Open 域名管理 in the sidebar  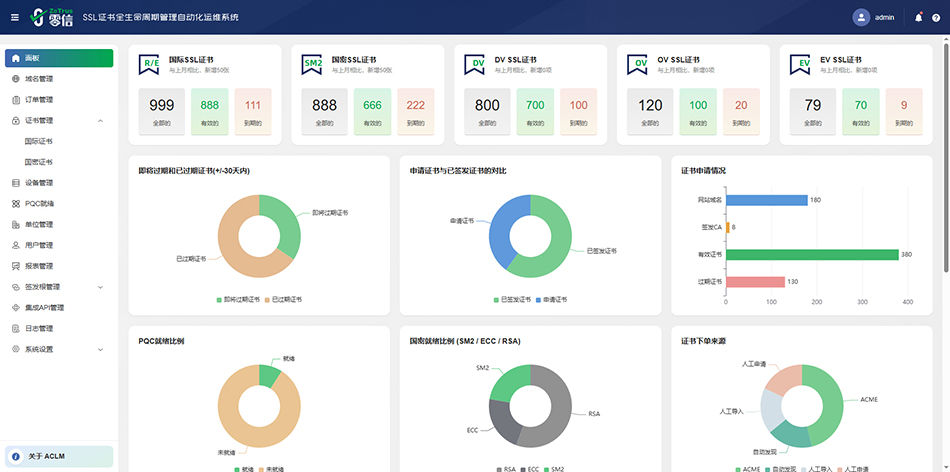point(39,79)
